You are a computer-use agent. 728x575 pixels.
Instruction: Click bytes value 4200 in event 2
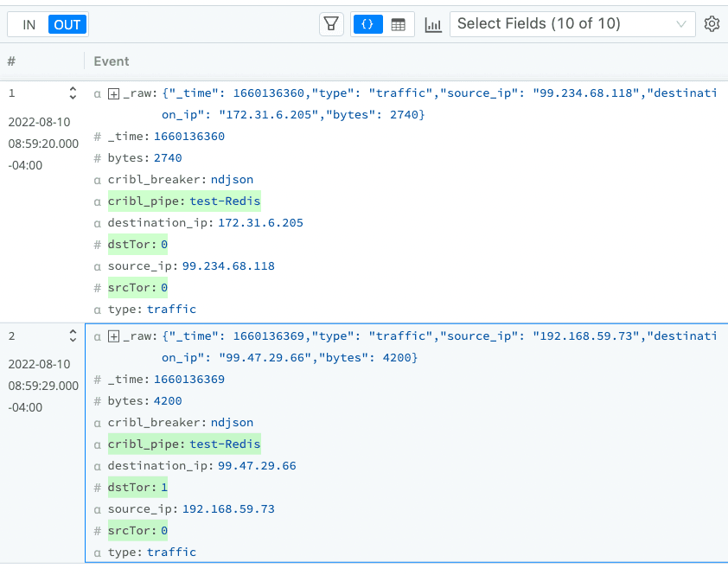(x=168, y=401)
